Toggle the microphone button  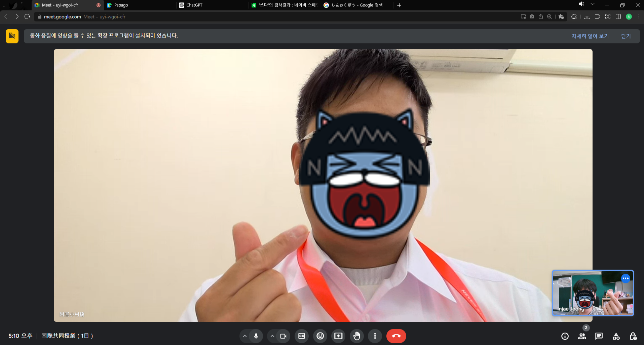(x=256, y=336)
